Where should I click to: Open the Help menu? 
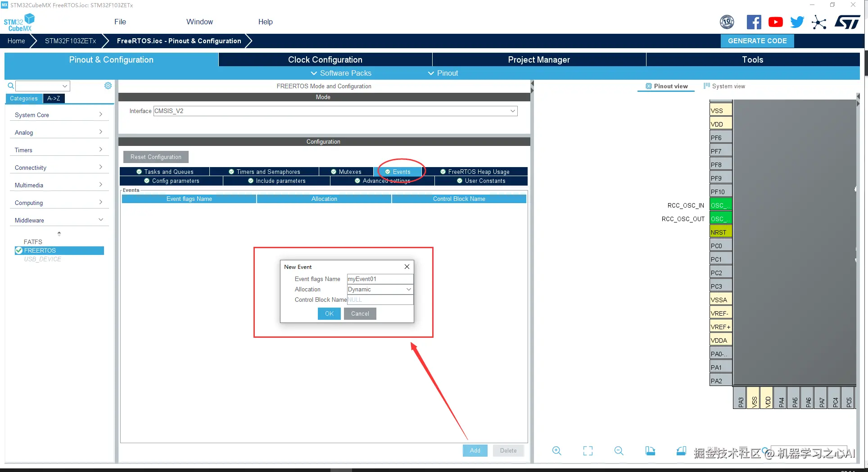pyautogui.click(x=265, y=22)
